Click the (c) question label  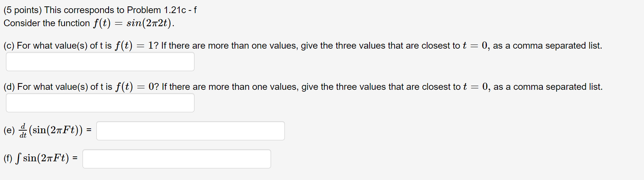point(9,46)
